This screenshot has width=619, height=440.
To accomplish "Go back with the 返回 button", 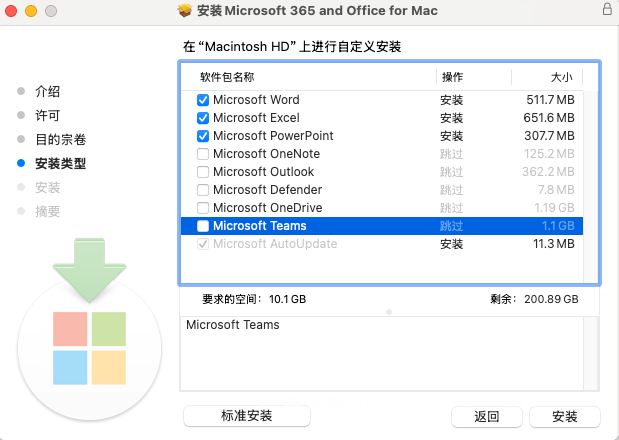I will (487, 416).
